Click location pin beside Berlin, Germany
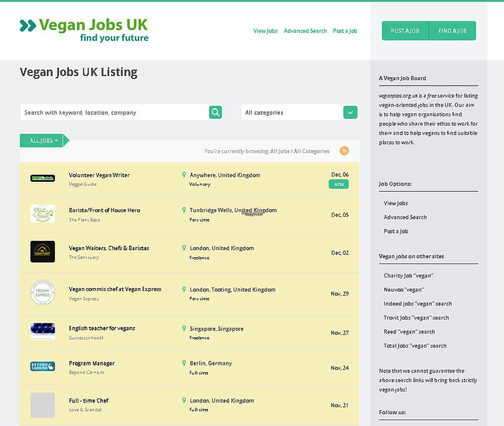 click(184, 363)
